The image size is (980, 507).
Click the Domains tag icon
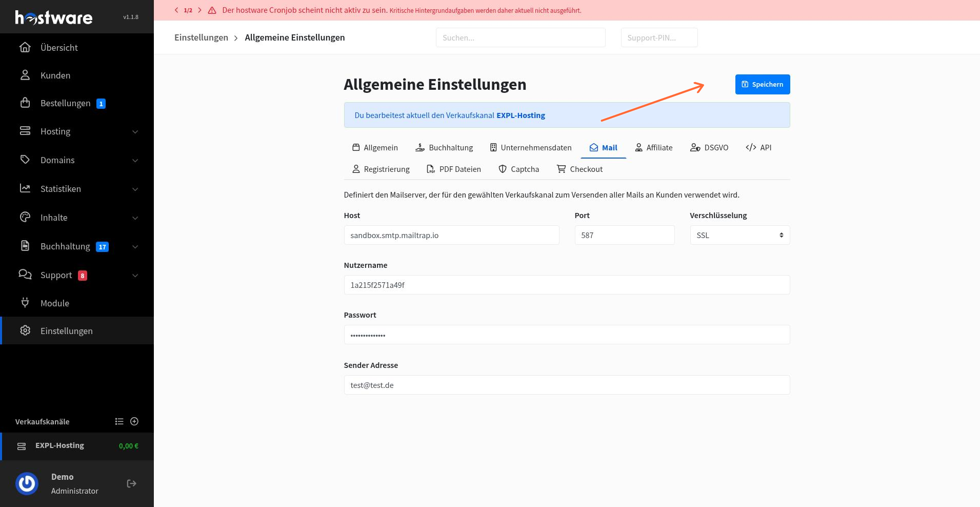click(x=25, y=160)
